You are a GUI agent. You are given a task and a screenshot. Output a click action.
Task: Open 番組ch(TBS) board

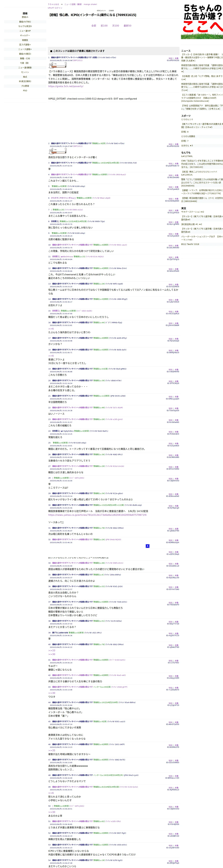pos(25,22)
